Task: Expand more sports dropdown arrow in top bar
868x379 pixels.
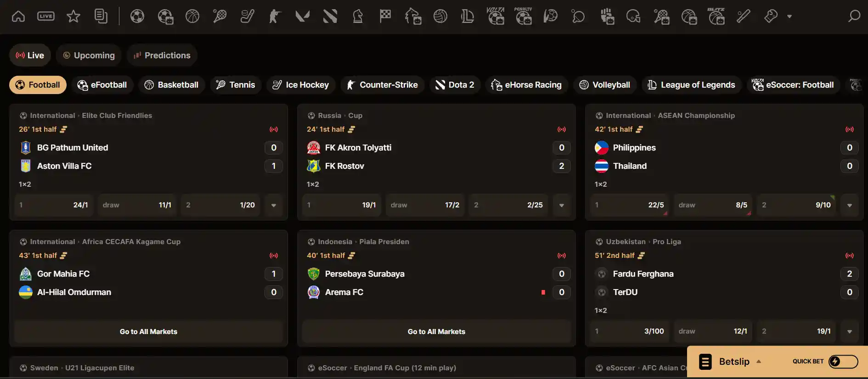Action: (x=789, y=17)
